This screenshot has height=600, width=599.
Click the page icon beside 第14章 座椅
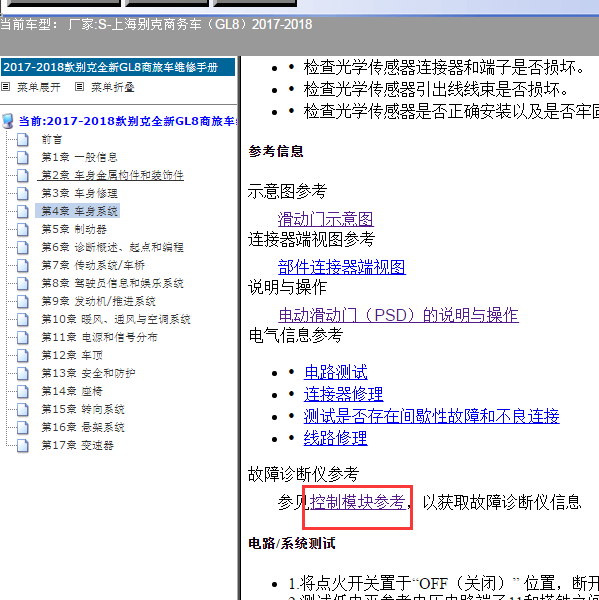(x=23, y=391)
